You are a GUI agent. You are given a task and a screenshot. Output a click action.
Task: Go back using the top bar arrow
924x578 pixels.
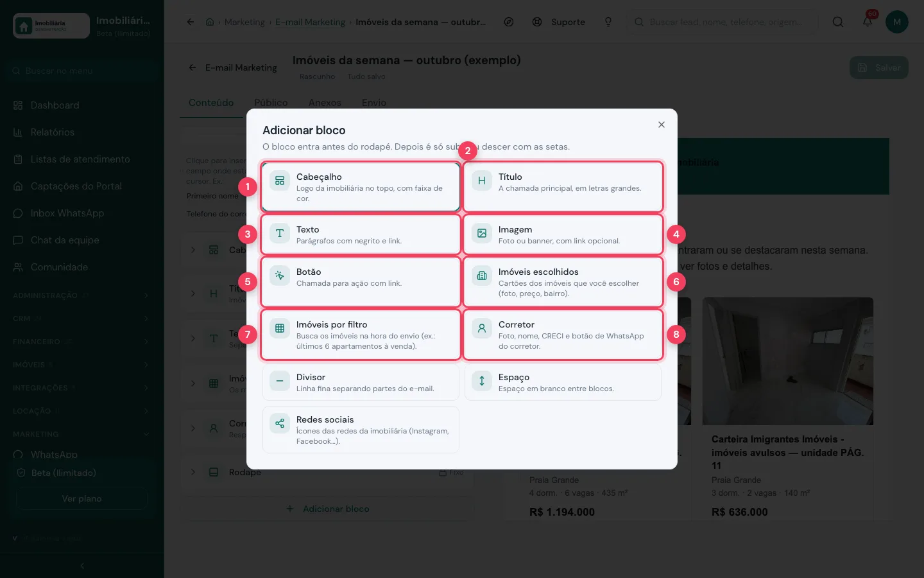(x=191, y=22)
